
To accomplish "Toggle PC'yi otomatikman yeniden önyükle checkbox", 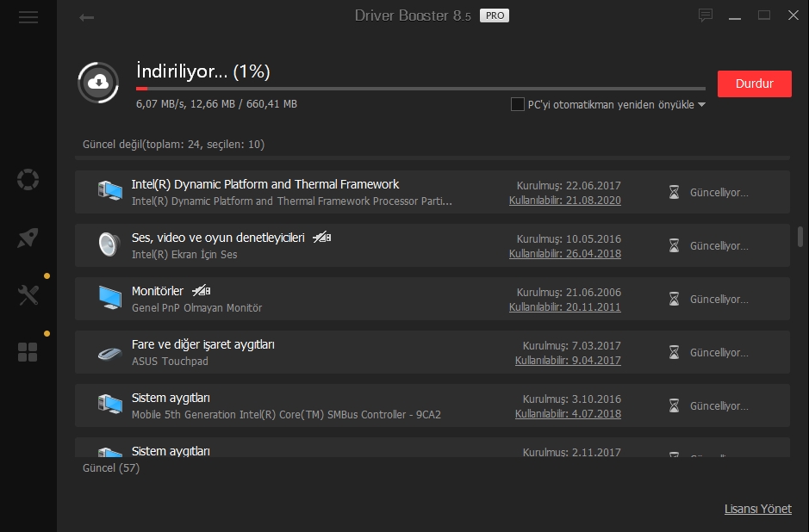I will click(x=518, y=104).
